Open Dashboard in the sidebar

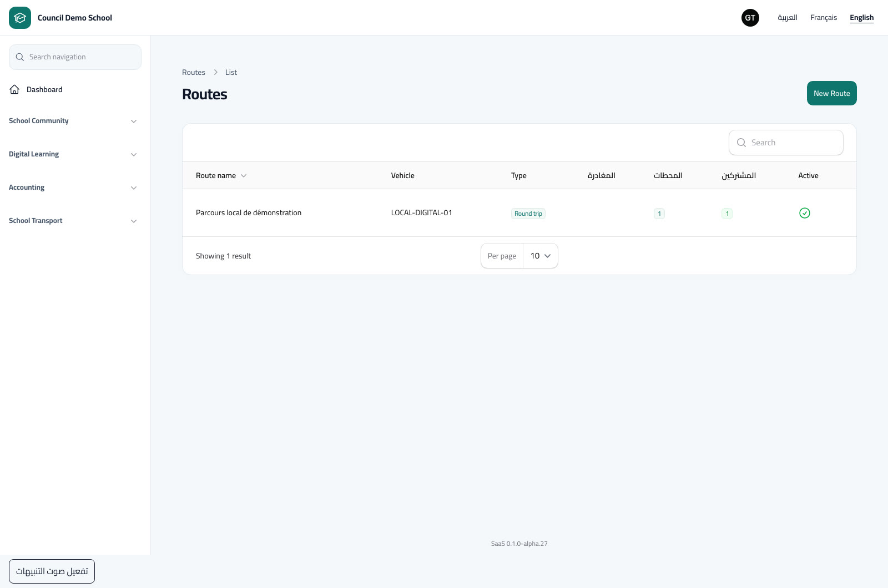[75, 89]
